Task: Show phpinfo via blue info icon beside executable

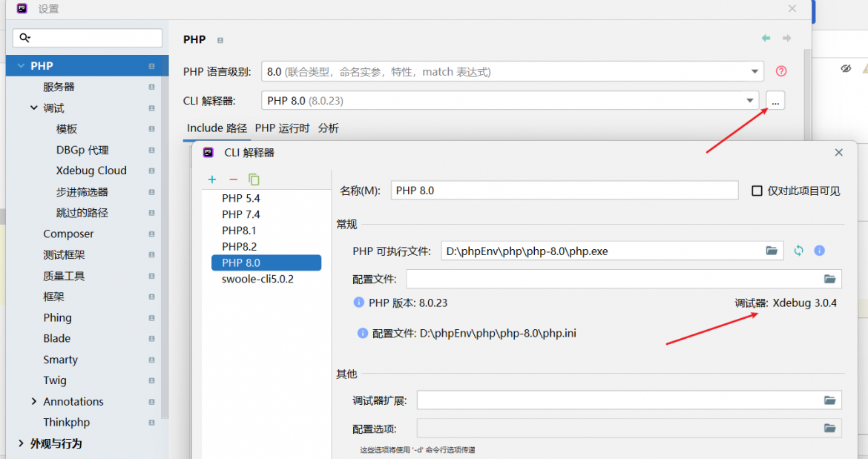Action: [x=819, y=251]
